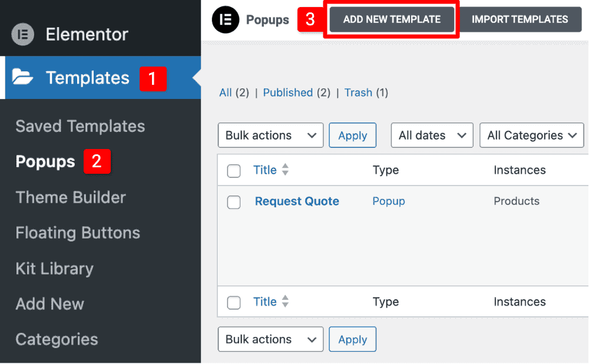Viewport: 589px width, 364px height.
Task: Open the All dates filter dropdown
Action: click(x=432, y=135)
